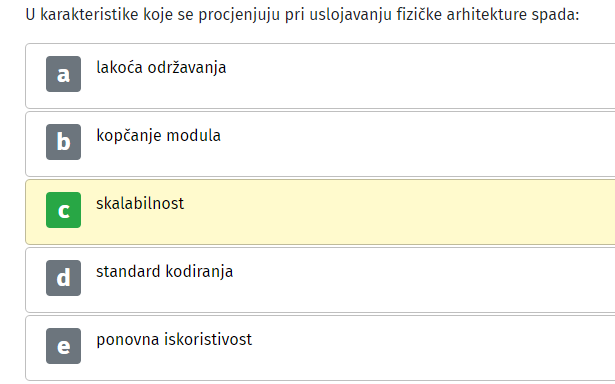Click the 'b' letter badge
Image resolution: width=615 pixels, height=384 pixels.
pyautogui.click(x=64, y=142)
